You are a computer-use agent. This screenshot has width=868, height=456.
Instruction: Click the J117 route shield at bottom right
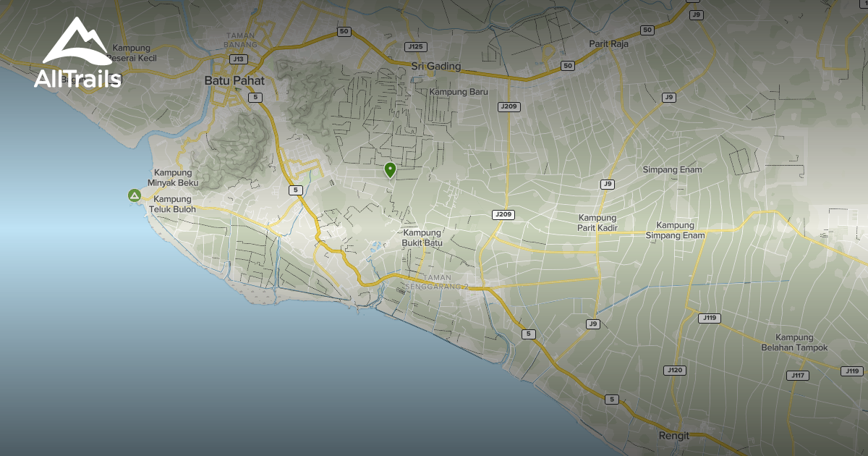click(x=796, y=376)
